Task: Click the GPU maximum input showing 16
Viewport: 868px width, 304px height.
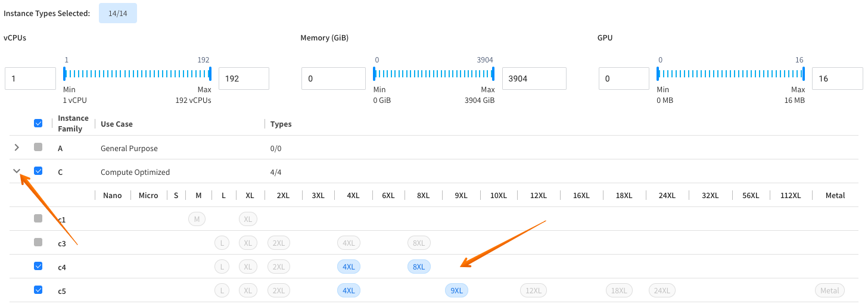Action: click(837, 79)
